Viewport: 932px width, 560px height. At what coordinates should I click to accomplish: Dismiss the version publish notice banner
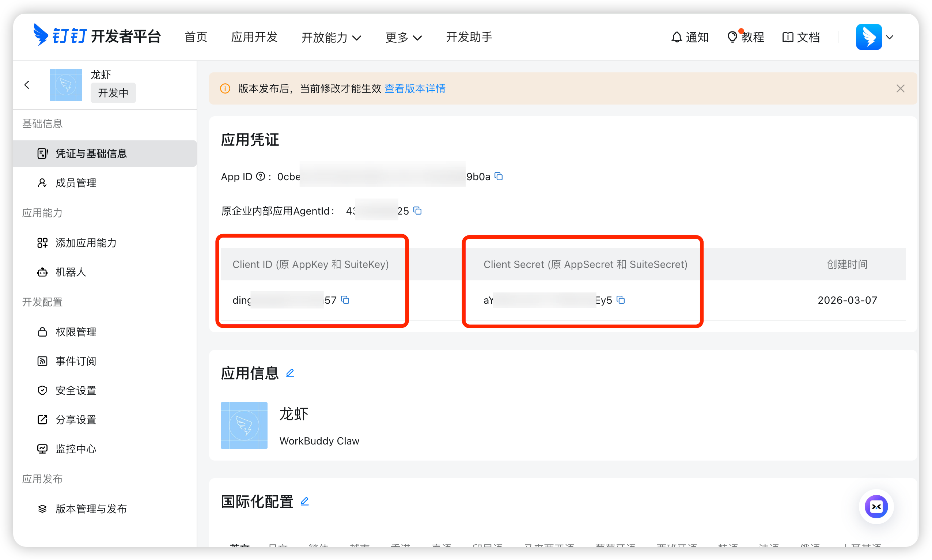(900, 89)
